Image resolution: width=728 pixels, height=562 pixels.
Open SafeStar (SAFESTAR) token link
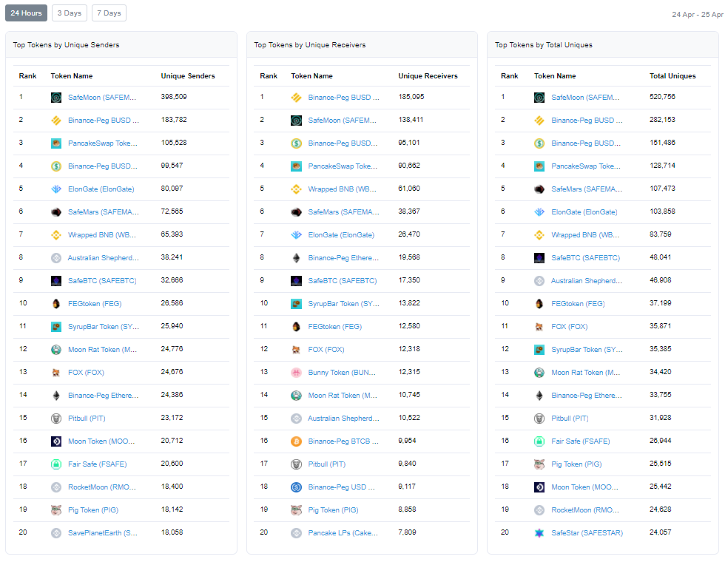(587, 533)
